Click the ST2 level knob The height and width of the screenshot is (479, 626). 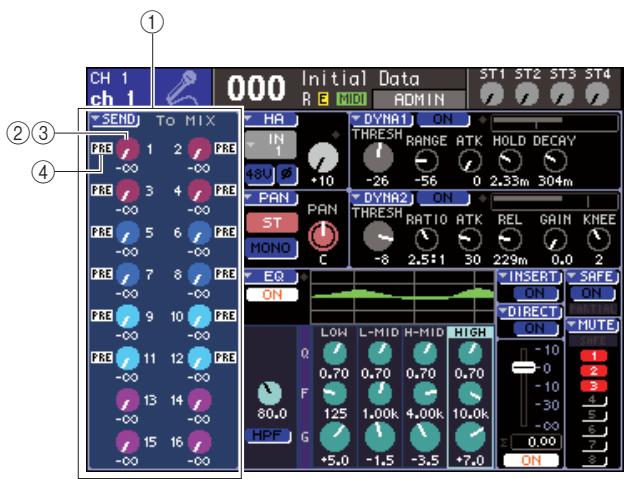[527, 94]
